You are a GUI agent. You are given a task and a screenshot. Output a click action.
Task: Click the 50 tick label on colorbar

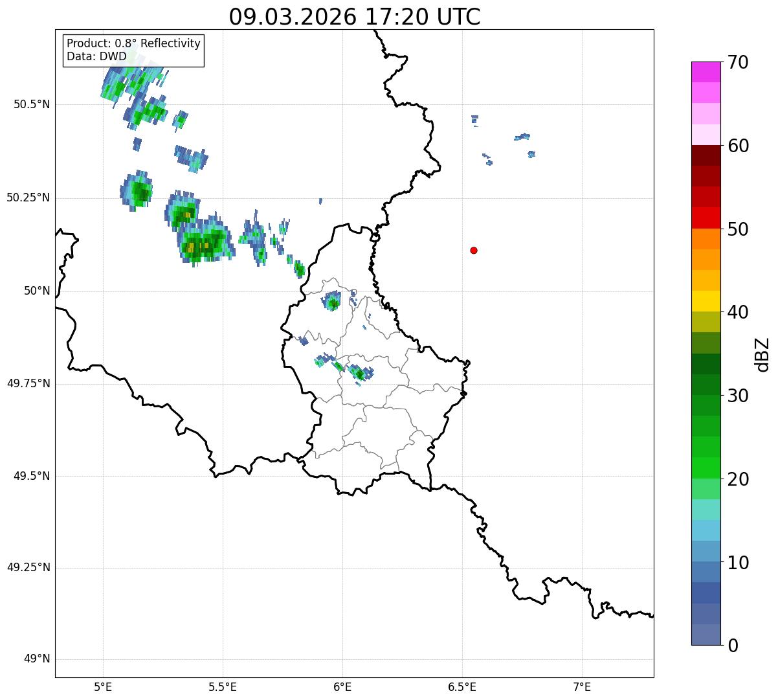pyautogui.click(x=738, y=229)
